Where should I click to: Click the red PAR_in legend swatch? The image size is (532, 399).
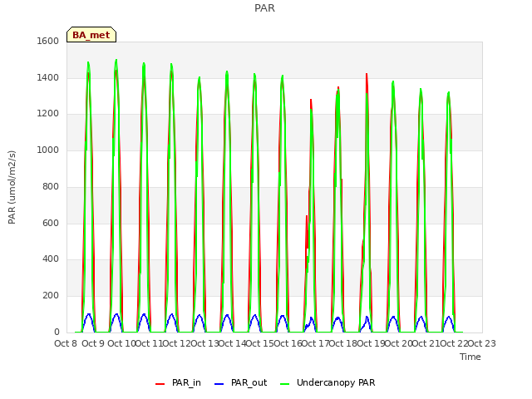pos(160,384)
